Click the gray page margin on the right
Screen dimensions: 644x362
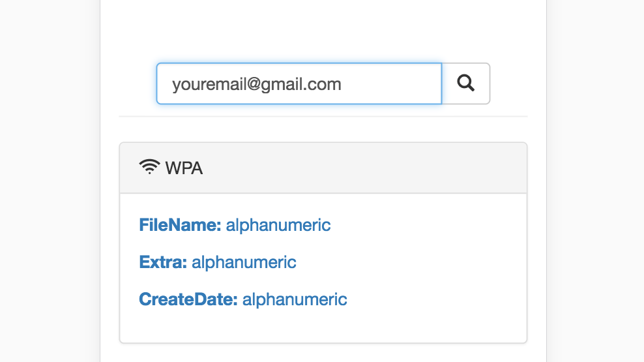596,181
